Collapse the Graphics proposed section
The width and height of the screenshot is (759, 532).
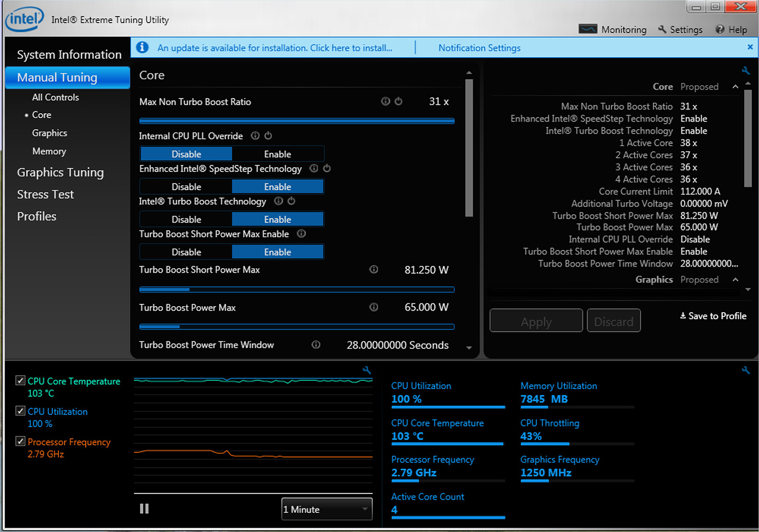coord(735,280)
